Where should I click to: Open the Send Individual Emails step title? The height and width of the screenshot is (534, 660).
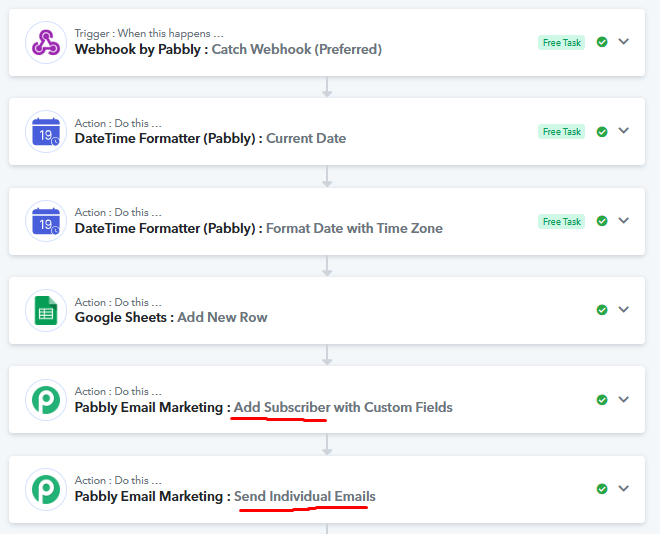tap(305, 496)
